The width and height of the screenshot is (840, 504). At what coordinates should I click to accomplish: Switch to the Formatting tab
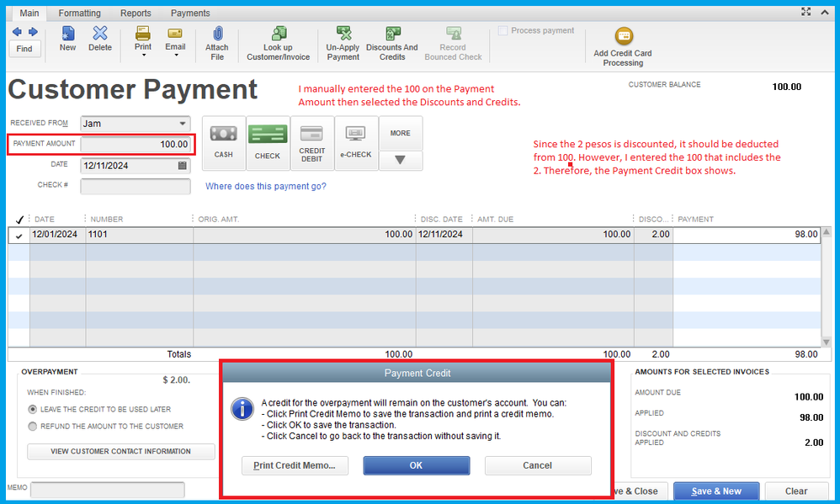point(79,13)
